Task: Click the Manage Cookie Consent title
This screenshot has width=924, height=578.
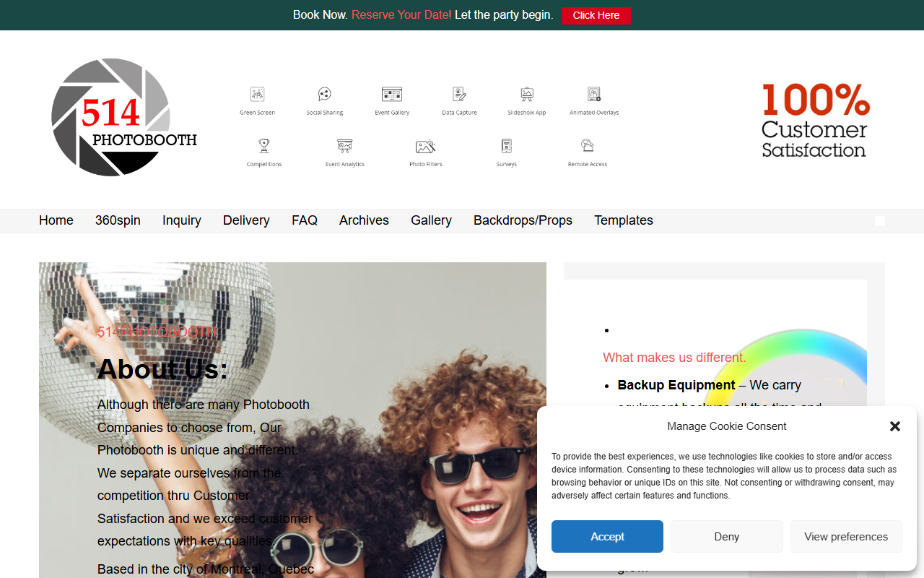Action: coord(727,426)
